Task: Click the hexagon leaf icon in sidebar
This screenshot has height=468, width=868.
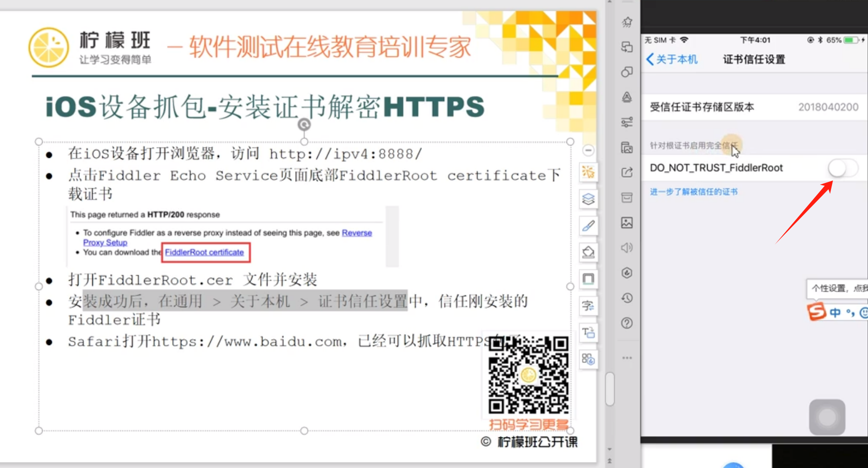Action: (x=627, y=273)
